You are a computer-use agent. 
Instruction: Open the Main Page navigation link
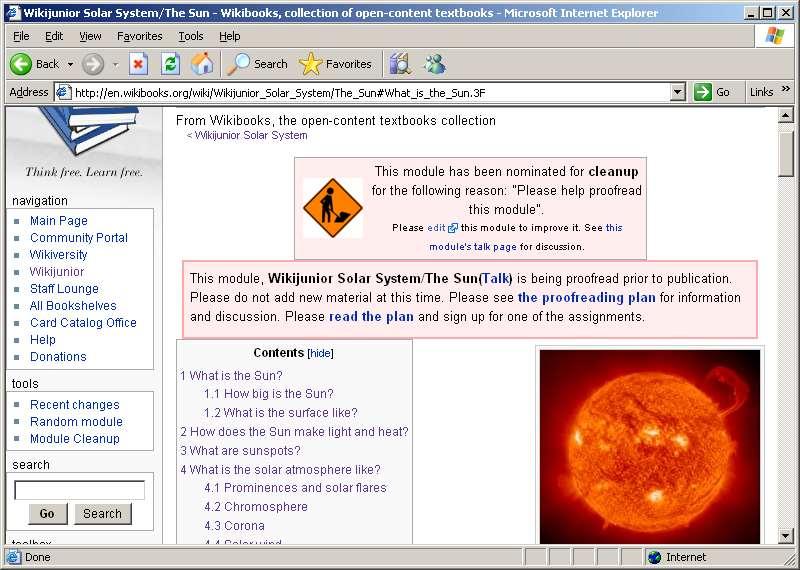(59, 221)
